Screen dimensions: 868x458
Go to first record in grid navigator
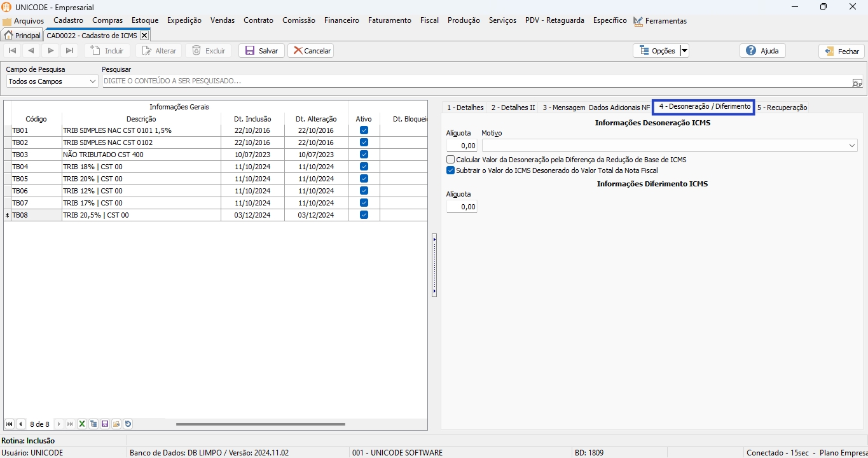pyautogui.click(x=9, y=424)
